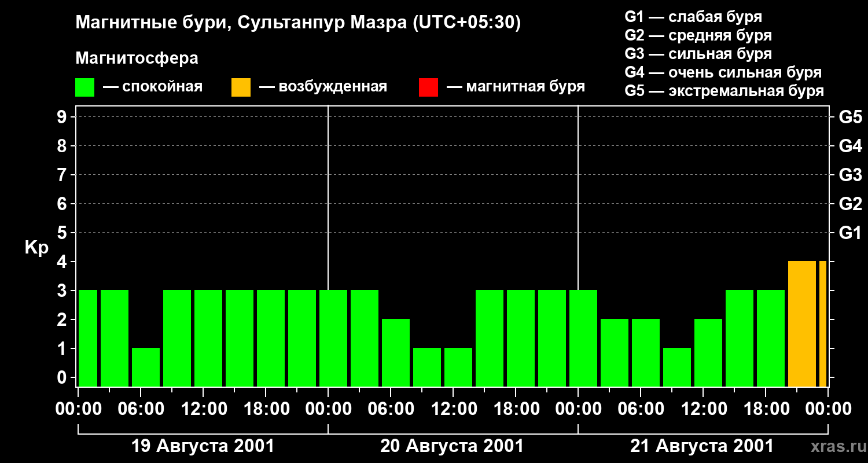
Task: Click 'G4 — очень сильная буря' description
Action: tap(723, 72)
